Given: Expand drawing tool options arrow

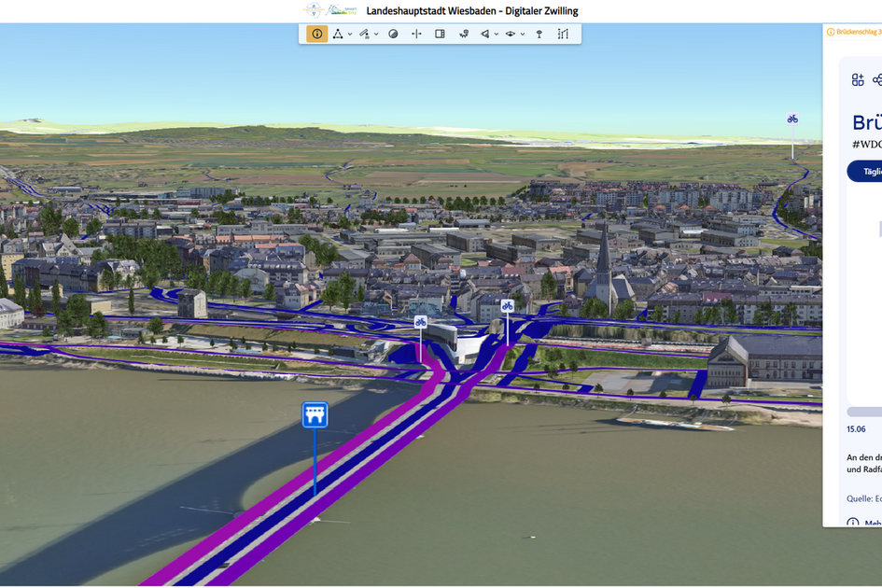Looking at the screenshot, I should coord(376,35).
